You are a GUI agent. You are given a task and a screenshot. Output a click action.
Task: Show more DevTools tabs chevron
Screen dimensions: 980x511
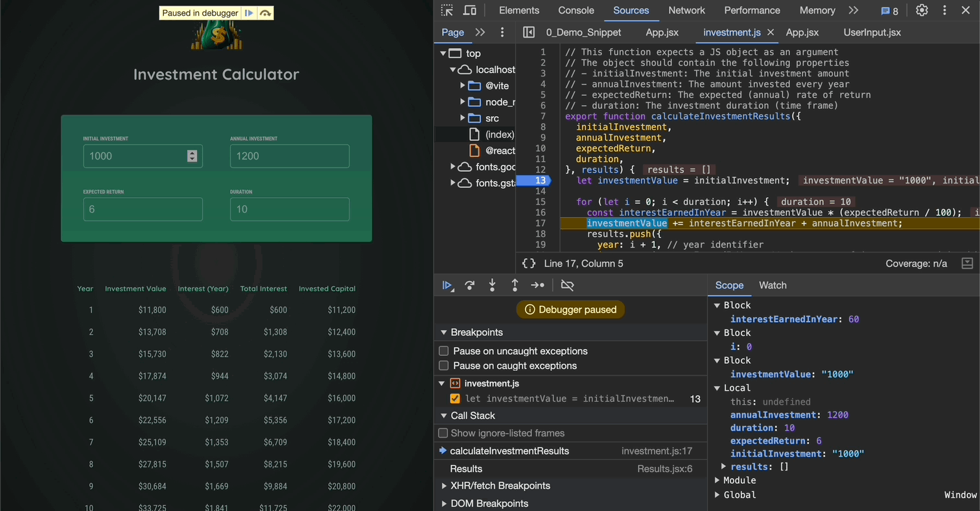854,10
